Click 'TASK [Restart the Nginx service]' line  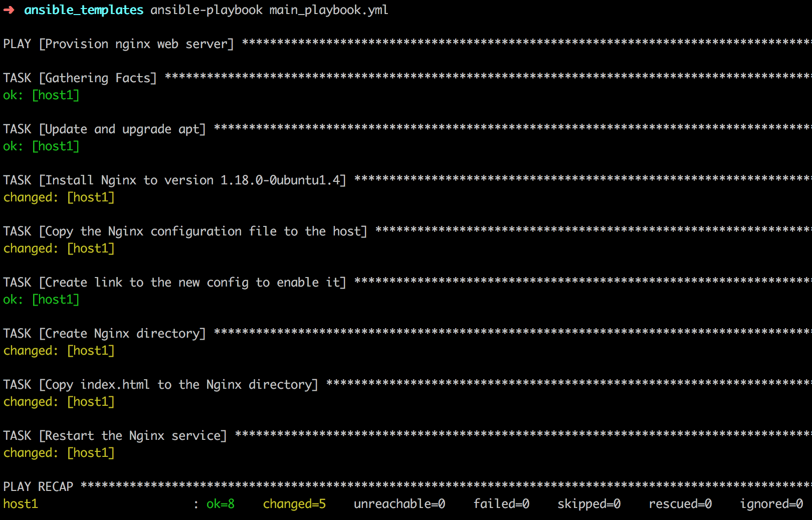(115, 436)
